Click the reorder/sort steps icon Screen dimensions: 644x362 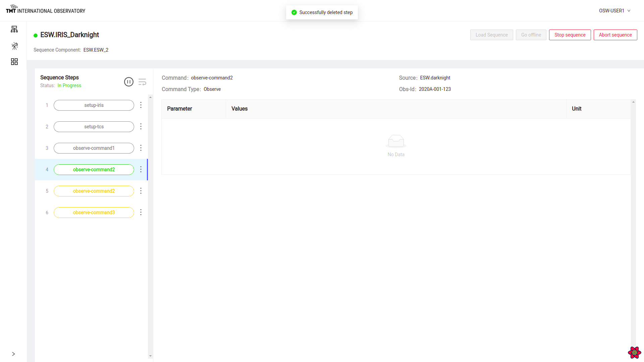click(x=142, y=82)
